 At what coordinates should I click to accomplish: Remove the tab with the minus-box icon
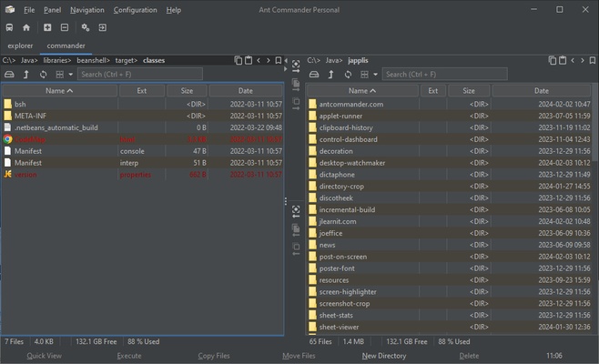pyautogui.click(x=65, y=27)
